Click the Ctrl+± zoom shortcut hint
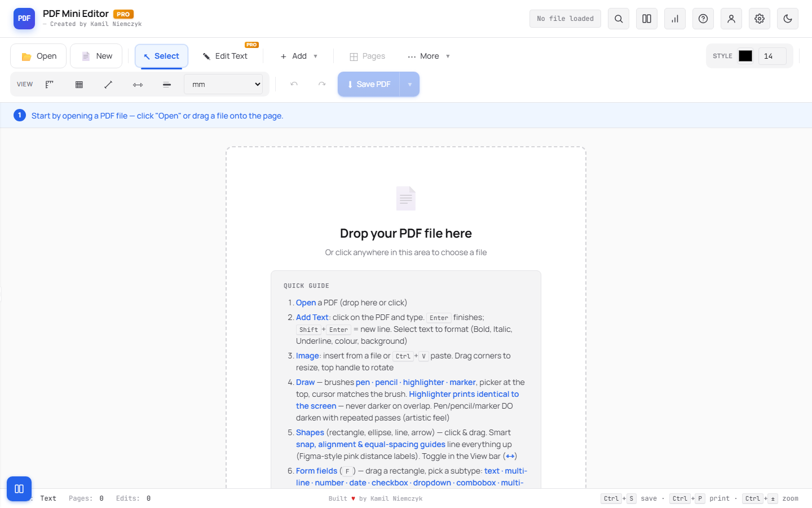Viewport: 812px width, 508px height. pyautogui.click(x=770, y=498)
